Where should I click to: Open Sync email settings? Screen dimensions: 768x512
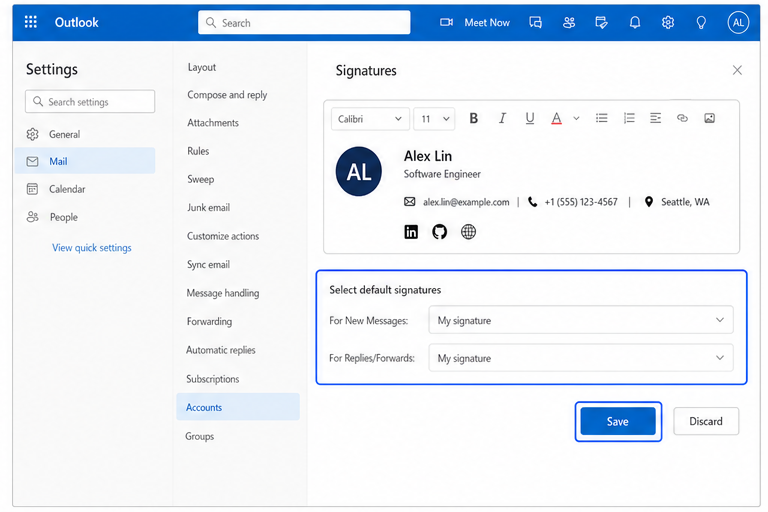tap(208, 265)
